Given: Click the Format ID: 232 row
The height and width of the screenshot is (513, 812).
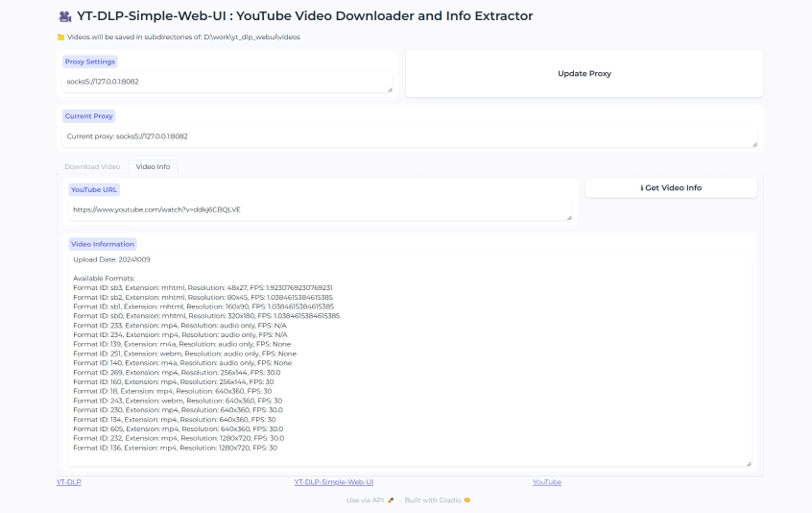Looking at the screenshot, I should click(179, 438).
